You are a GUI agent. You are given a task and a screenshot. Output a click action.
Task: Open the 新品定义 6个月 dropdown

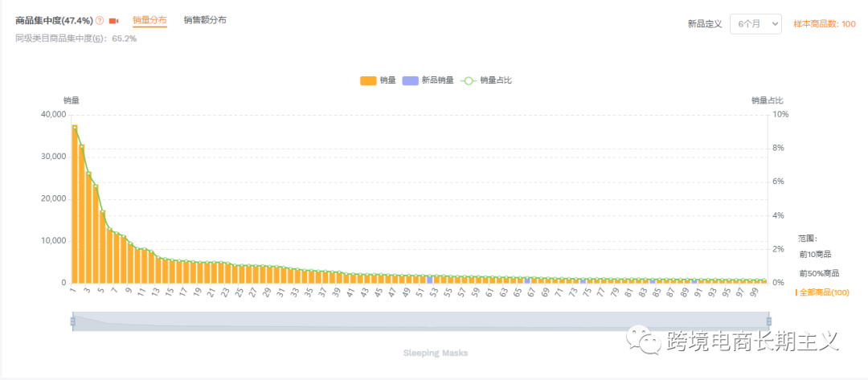coord(755,24)
